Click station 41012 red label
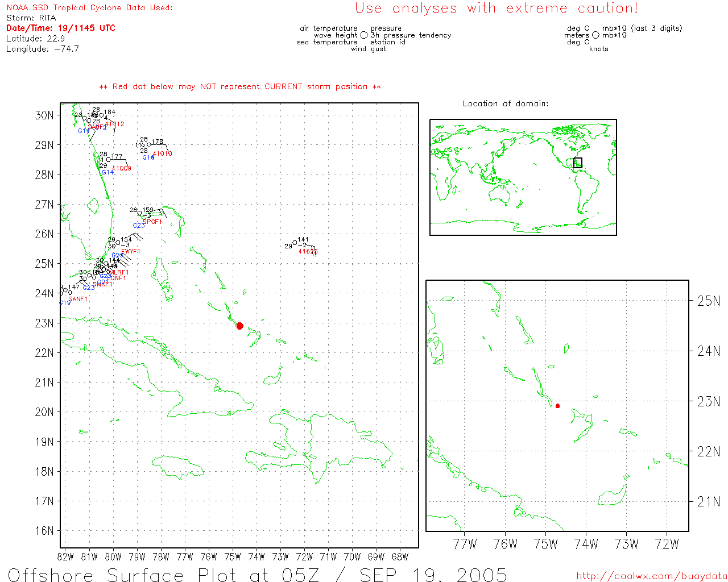728x582 pixels. click(x=114, y=124)
